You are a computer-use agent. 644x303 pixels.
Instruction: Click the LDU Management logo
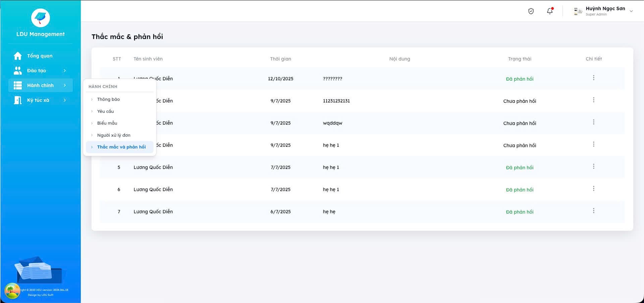[x=41, y=18]
